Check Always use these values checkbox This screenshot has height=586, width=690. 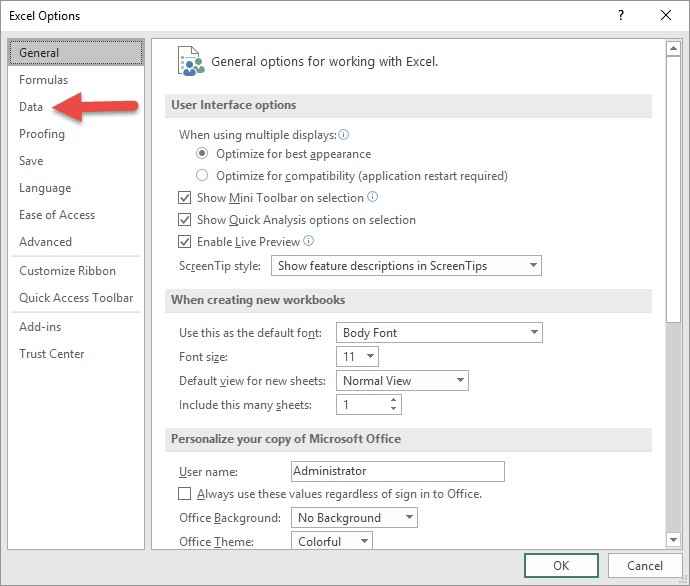point(184,494)
